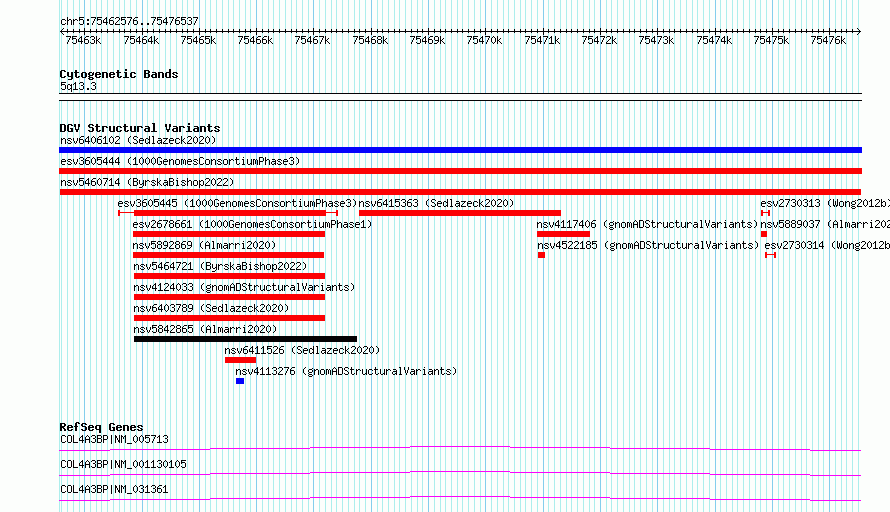Click the 75473k ruler tick label
Screen dimensions: 890x512
click(656, 40)
